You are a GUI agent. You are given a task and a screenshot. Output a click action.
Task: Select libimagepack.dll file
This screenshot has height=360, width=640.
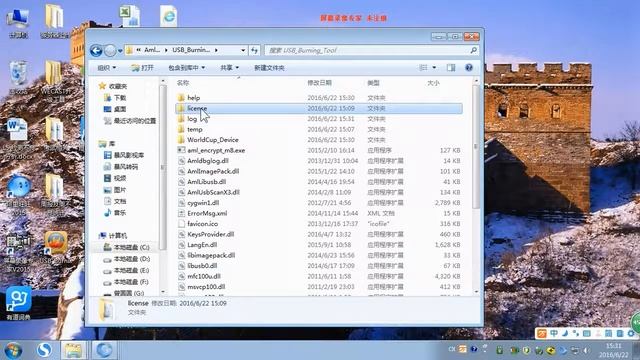[x=319, y=256]
